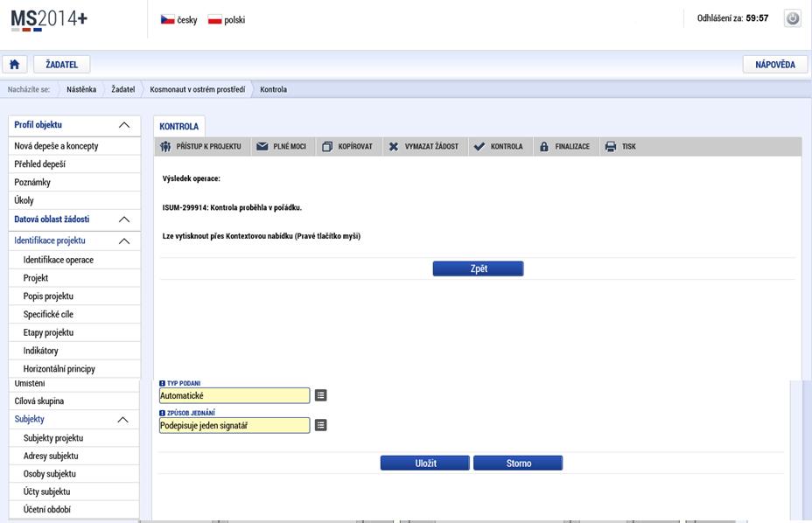The height and width of the screenshot is (523, 812).
Task: Click the MS2014+ logo
Action: 49,19
